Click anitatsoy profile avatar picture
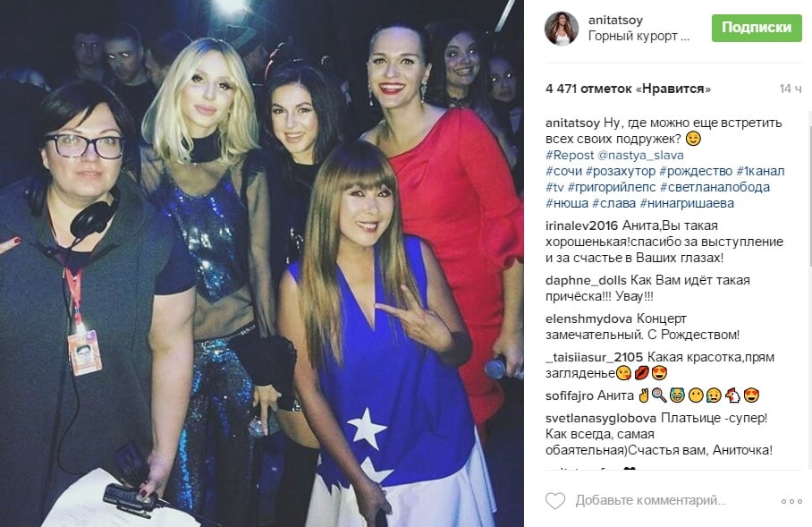Screen dimensions: 812x527 point(562,29)
